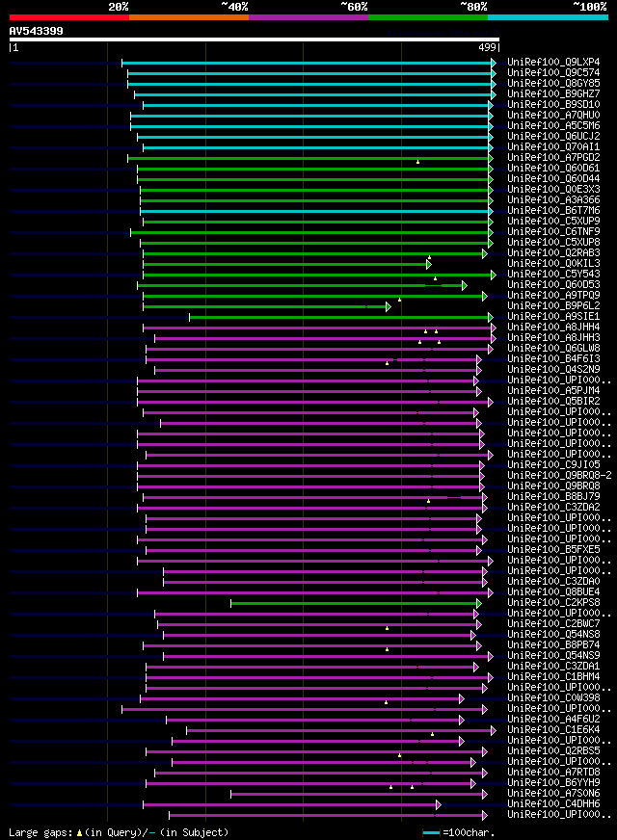This screenshot has width=617, height=840.
Task: Select the UniRef100_Q9BRQ8-2 isoform label
Action: pyautogui.click(x=560, y=475)
